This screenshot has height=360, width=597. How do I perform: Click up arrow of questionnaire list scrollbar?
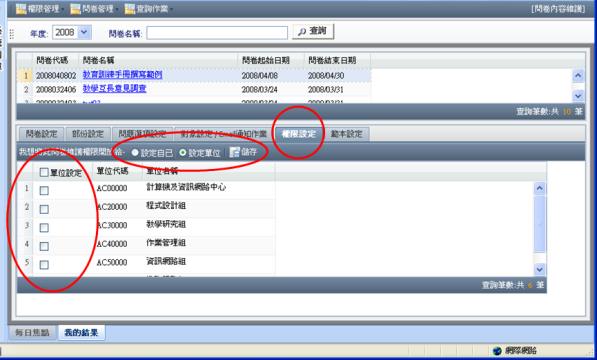[x=578, y=76]
